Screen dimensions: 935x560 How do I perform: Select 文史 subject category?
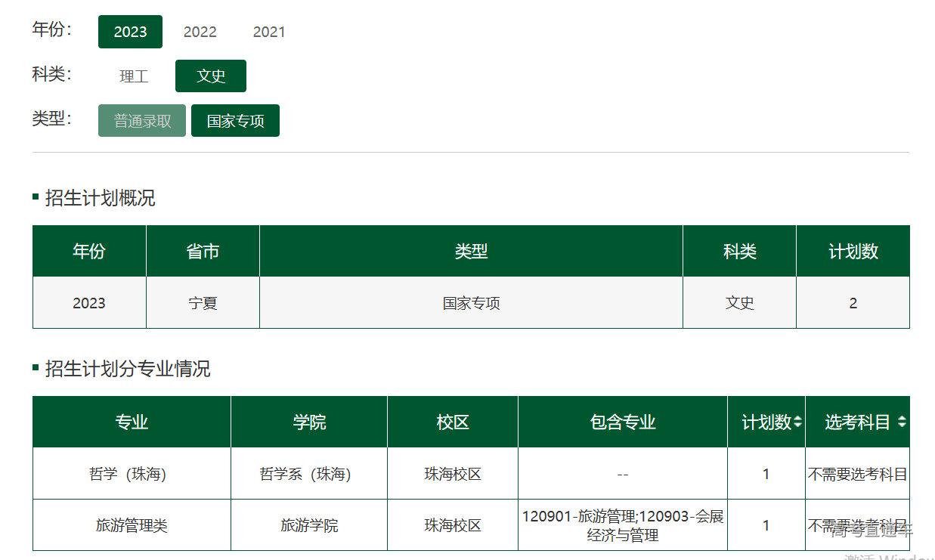point(211,76)
